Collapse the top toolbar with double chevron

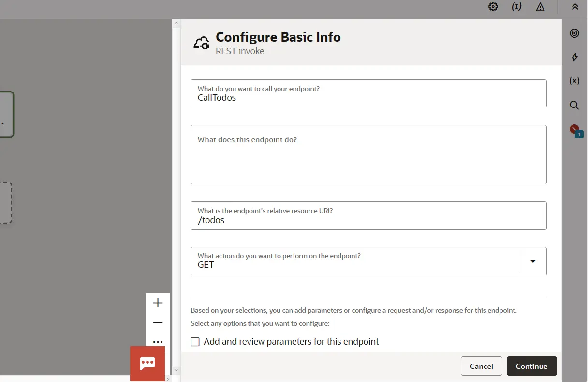click(574, 7)
